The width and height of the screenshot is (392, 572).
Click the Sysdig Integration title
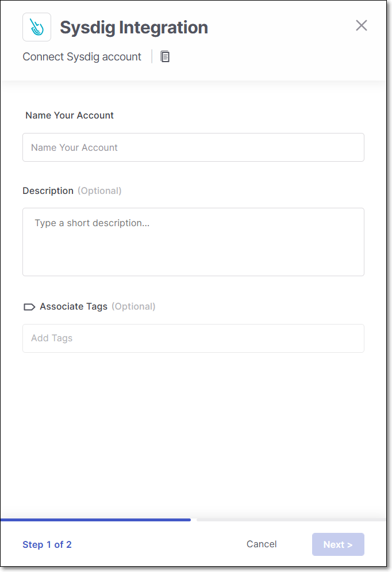(x=134, y=28)
